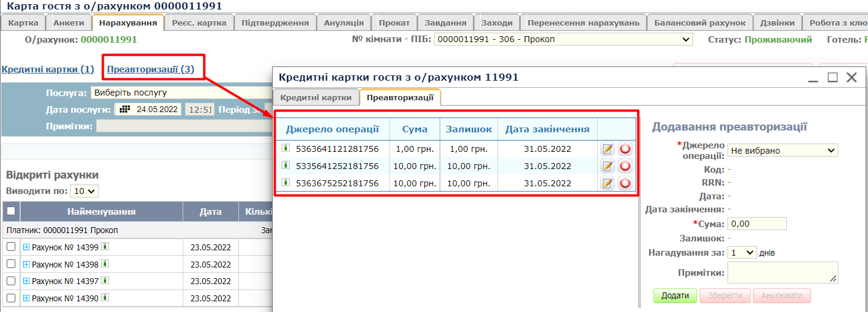Open the Кредитні картки (1) link
The height and width of the screenshot is (312, 868).
48,69
